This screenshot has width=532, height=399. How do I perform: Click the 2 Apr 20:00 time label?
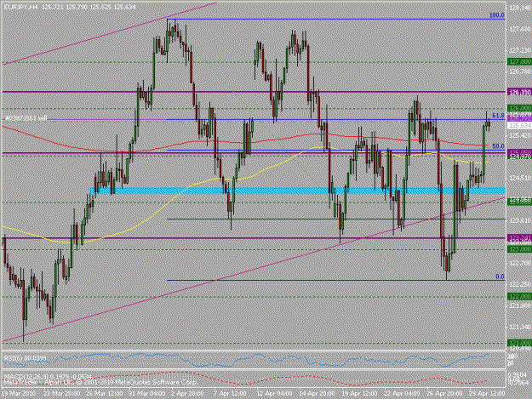click(188, 394)
